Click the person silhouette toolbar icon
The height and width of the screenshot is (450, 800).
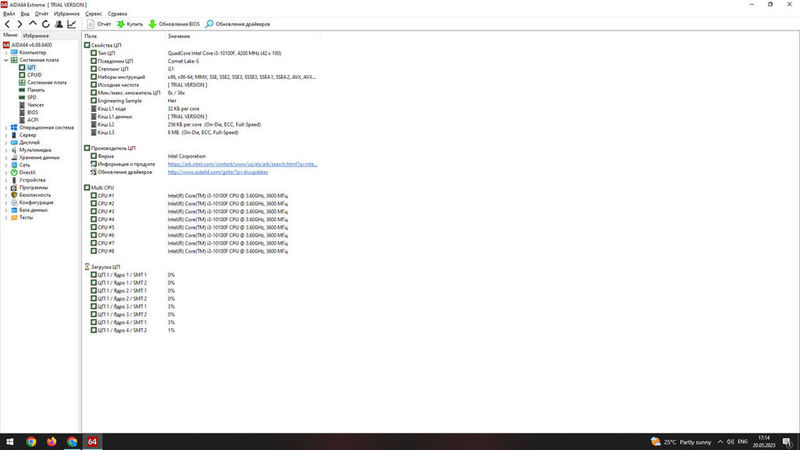tap(59, 24)
